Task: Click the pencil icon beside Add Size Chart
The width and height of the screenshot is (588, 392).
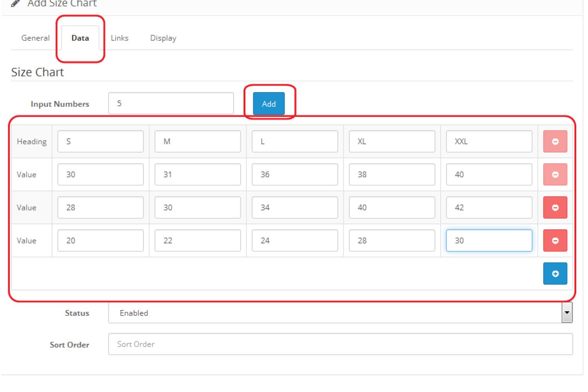Action: click(15, 3)
